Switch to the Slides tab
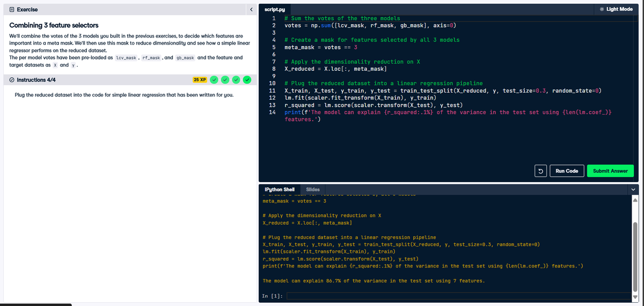Image resolution: width=644 pixels, height=306 pixels. click(x=313, y=189)
